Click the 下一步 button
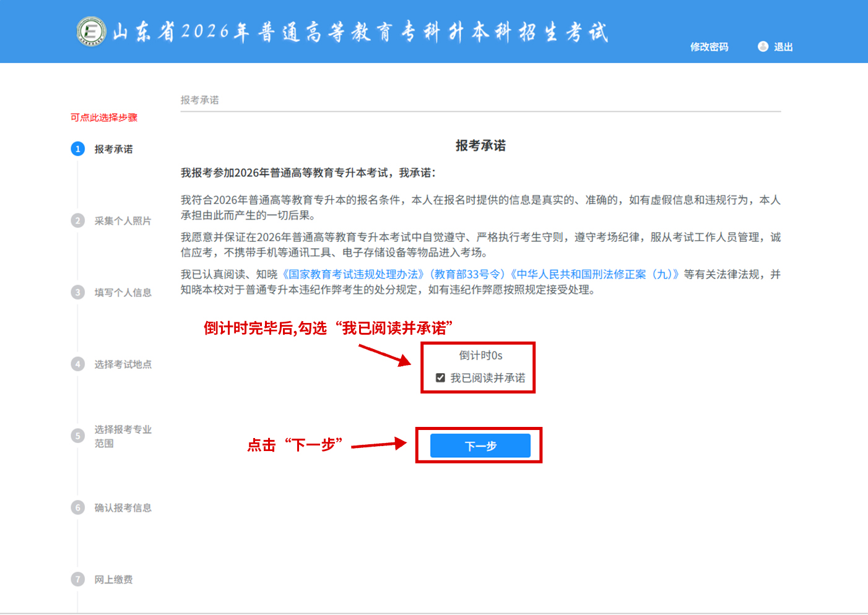Image resolution: width=868 pixels, height=615 pixels. point(480,445)
